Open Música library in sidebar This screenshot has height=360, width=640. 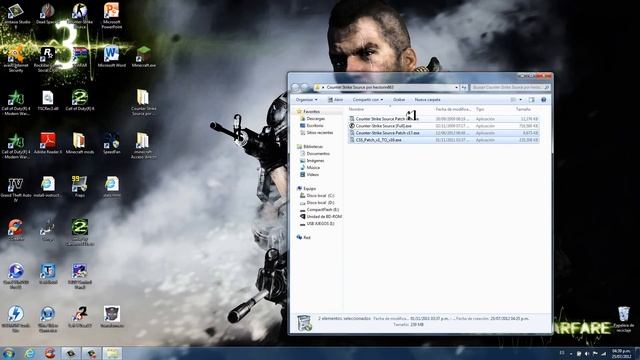point(310,167)
